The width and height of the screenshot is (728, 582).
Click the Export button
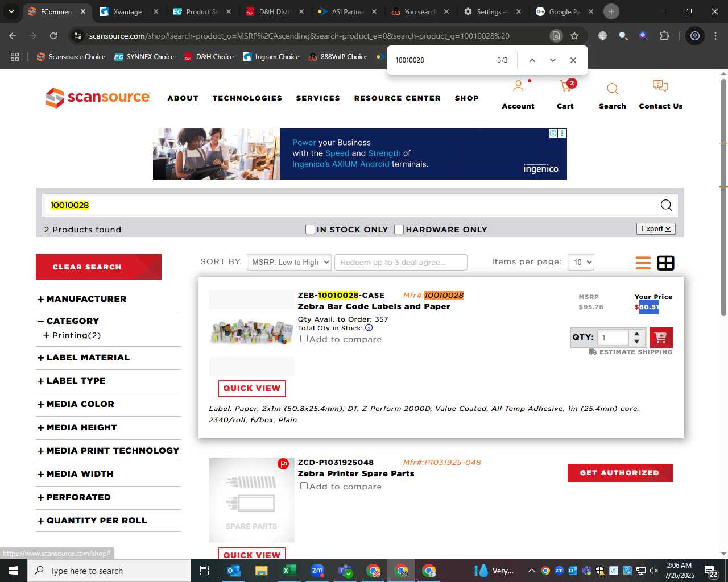point(656,228)
